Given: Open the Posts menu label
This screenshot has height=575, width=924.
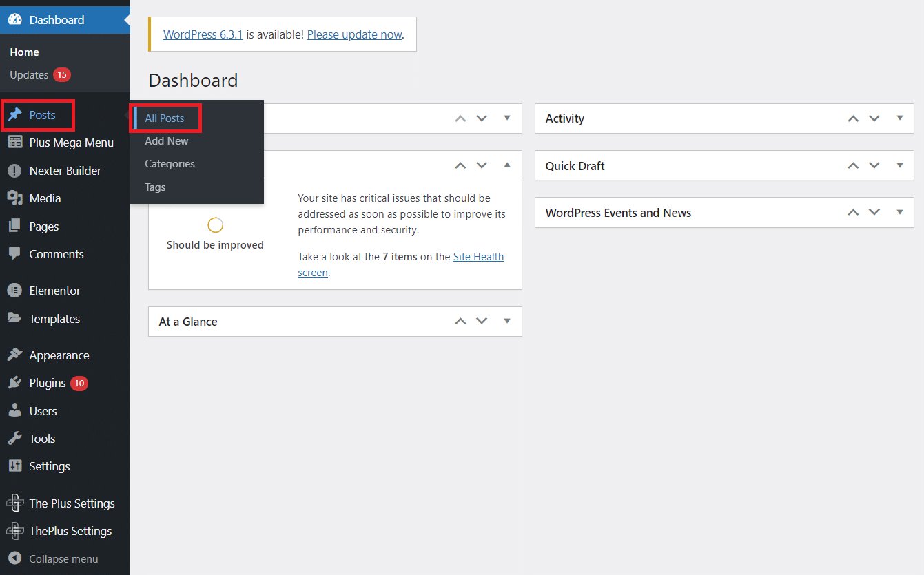Looking at the screenshot, I should [x=43, y=116].
